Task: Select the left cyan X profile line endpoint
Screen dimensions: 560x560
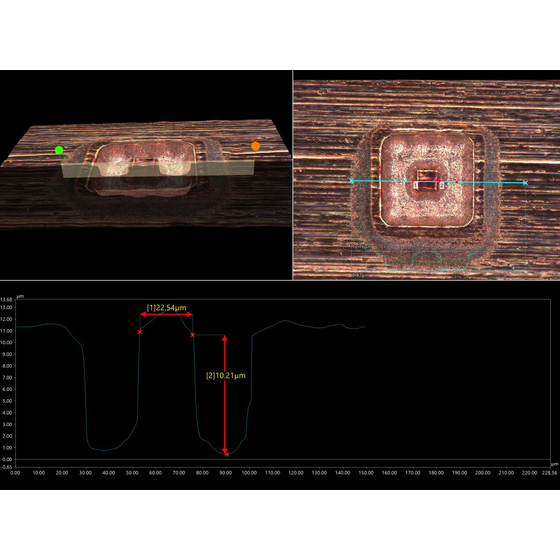Action: click(x=351, y=181)
